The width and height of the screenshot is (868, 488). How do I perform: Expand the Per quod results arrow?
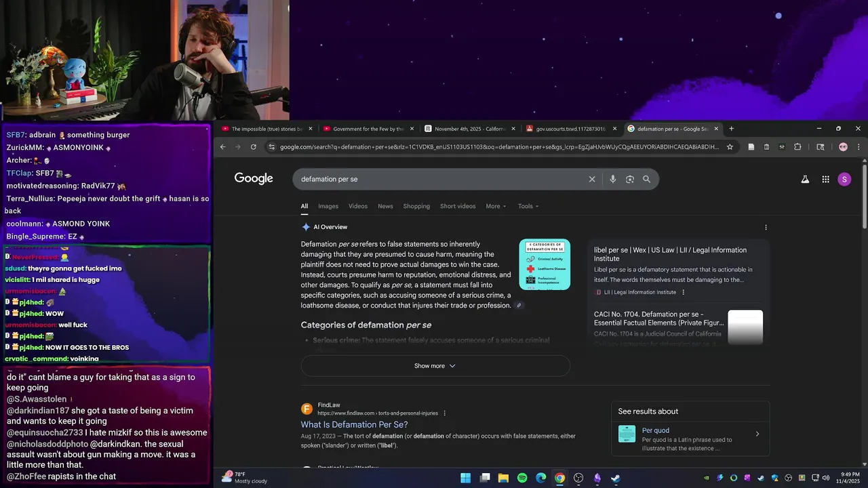[x=757, y=434]
